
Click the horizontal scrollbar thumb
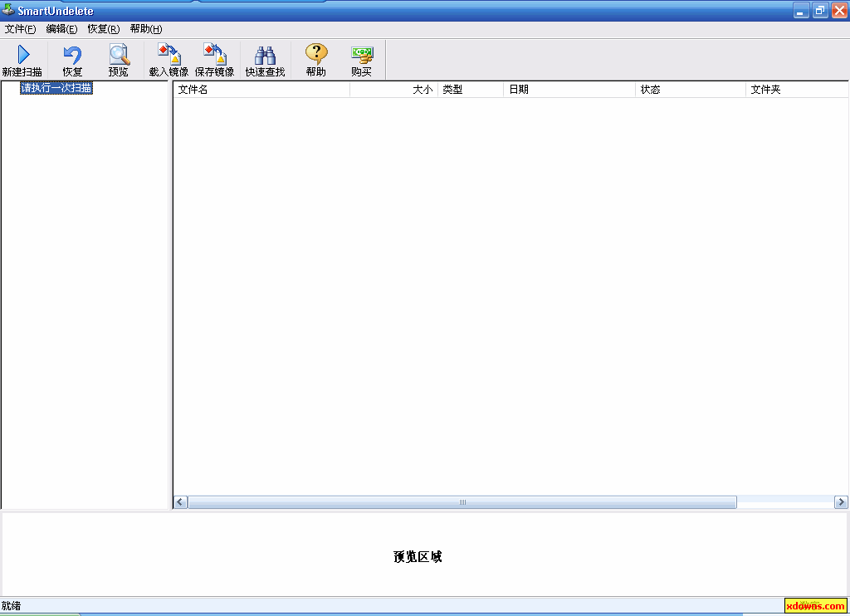[462, 502]
